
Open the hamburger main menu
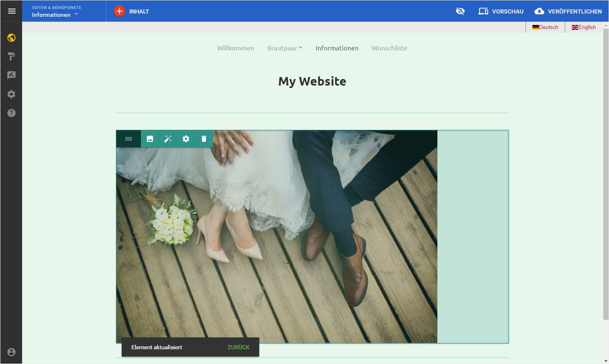[x=11, y=11]
